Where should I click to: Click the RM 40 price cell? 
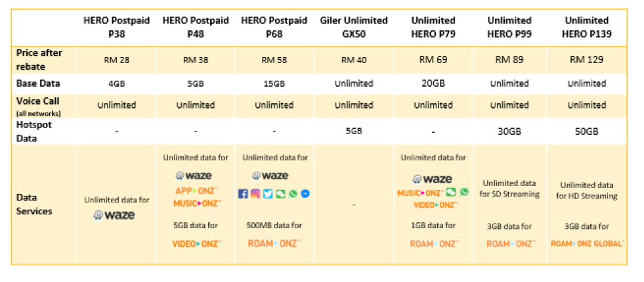(354, 60)
